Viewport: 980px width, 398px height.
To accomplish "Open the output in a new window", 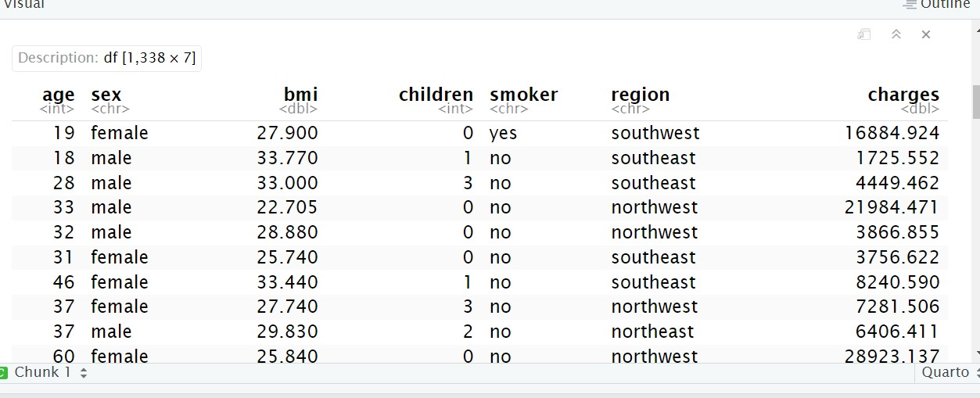I will 864,34.
